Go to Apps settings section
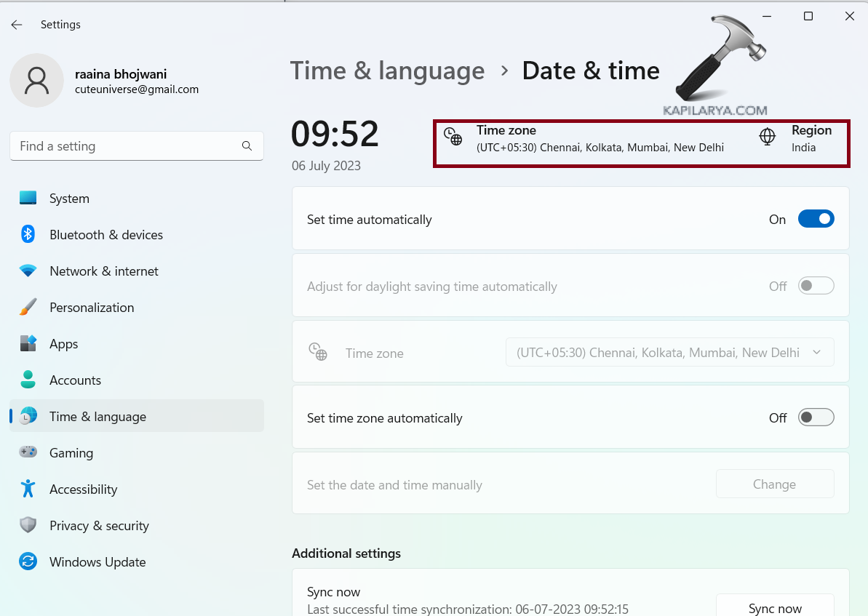 tap(64, 344)
